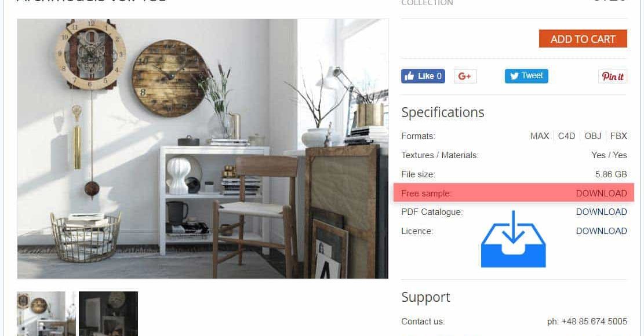Image resolution: width=644 pixels, height=336 pixels.
Task: Click the Facebook Like button
Action: tap(423, 76)
